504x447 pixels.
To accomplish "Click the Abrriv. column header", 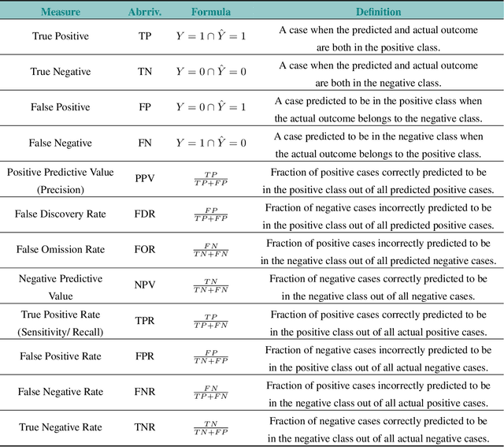I will [144, 12].
